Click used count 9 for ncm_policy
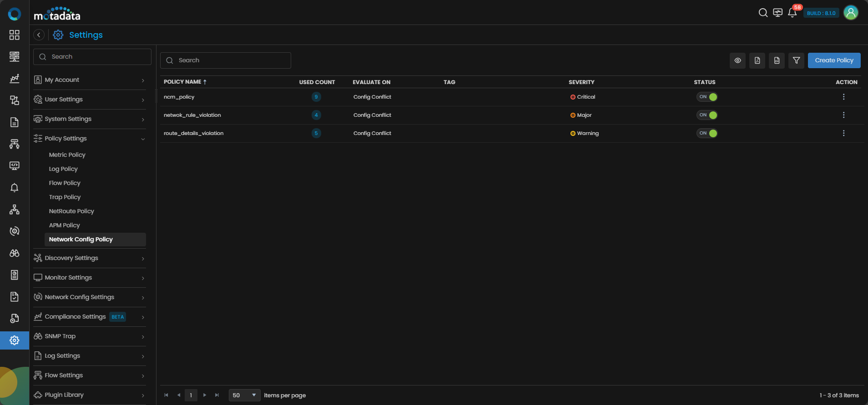This screenshot has height=405, width=868. 316,97
